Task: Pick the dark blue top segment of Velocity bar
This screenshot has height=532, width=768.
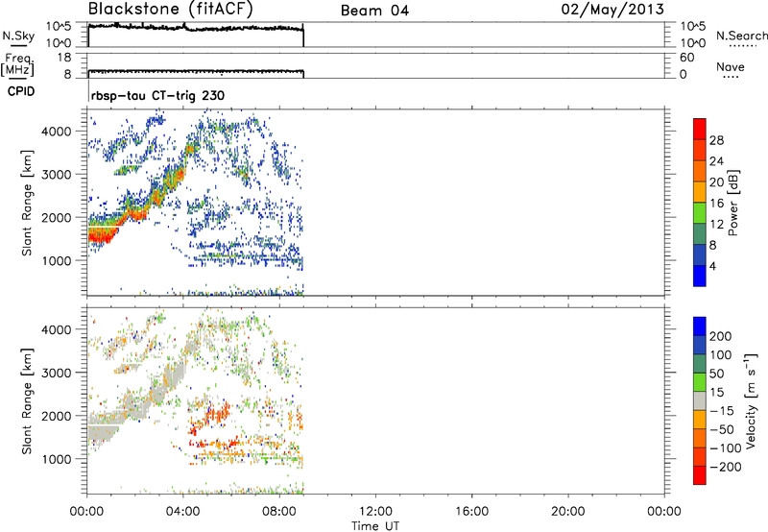Action: (x=700, y=326)
